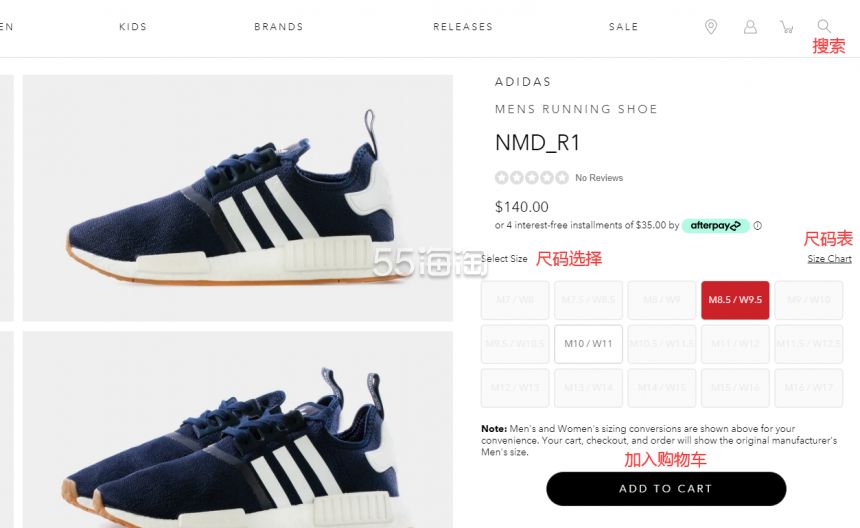Screen dimensions: 860x528
Task: Click the five-star rating icons
Action: pos(531,178)
